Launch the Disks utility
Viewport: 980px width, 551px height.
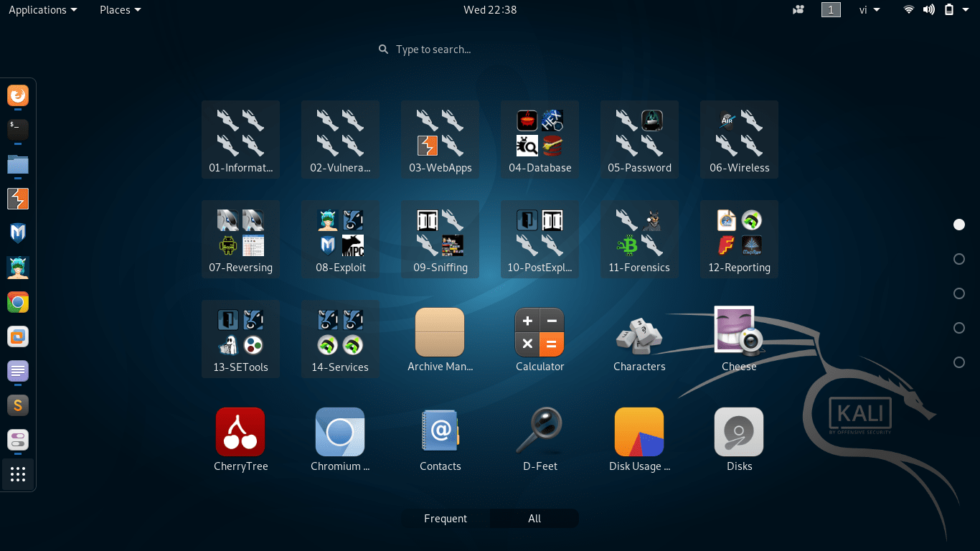(739, 438)
